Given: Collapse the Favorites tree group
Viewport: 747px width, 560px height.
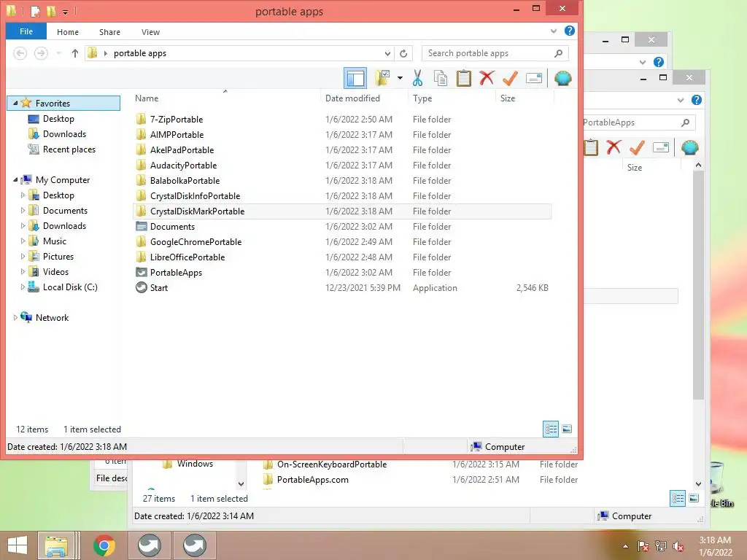Looking at the screenshot, I should [15, 103].
